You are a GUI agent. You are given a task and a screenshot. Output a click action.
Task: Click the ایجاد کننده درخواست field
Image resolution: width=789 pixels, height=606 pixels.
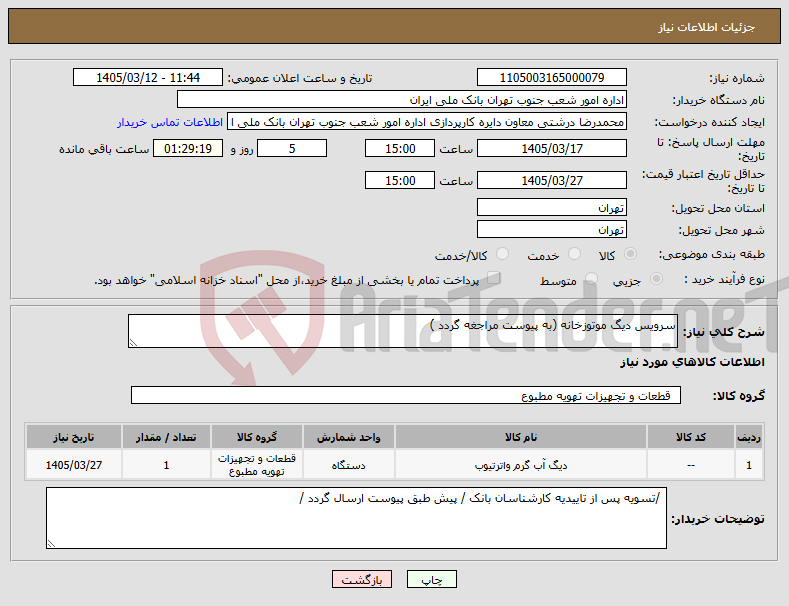[x=427, y=122]
